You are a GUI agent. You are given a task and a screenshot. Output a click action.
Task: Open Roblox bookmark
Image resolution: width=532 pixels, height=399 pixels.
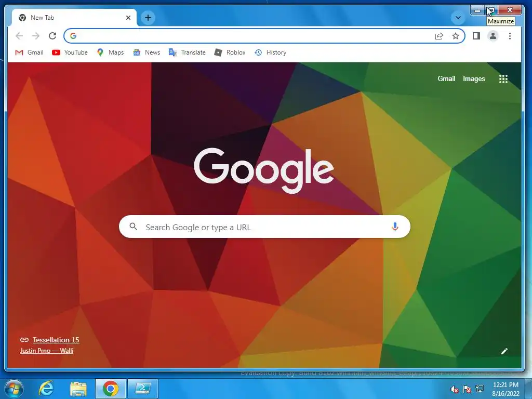pos(230,52)
